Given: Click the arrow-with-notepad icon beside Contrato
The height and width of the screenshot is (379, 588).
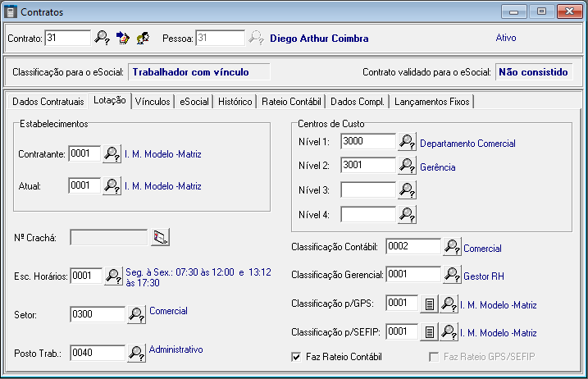Looking at the screenshot, I should 123,38.
